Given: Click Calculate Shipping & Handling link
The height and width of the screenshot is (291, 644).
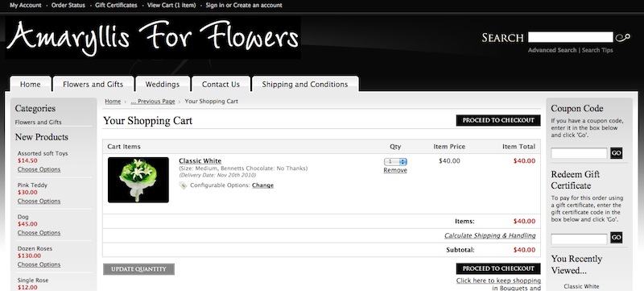Looking at the screenshot, I should [490, 235].
